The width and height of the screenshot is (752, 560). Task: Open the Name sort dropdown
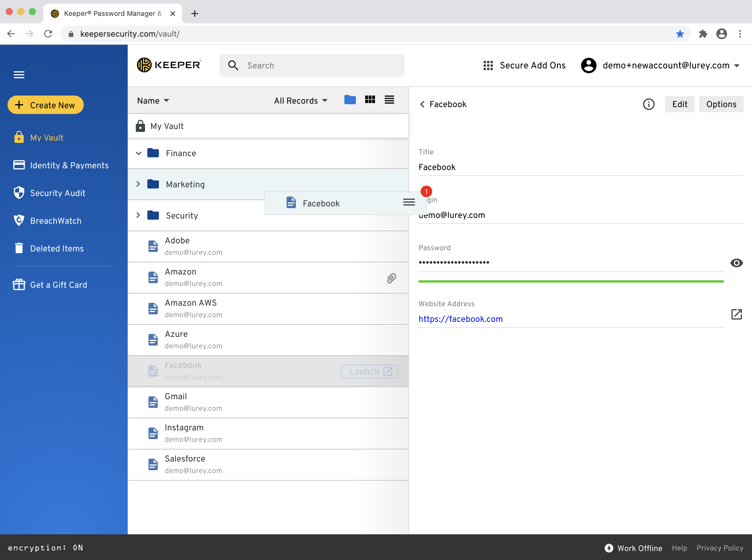(153, 101)
